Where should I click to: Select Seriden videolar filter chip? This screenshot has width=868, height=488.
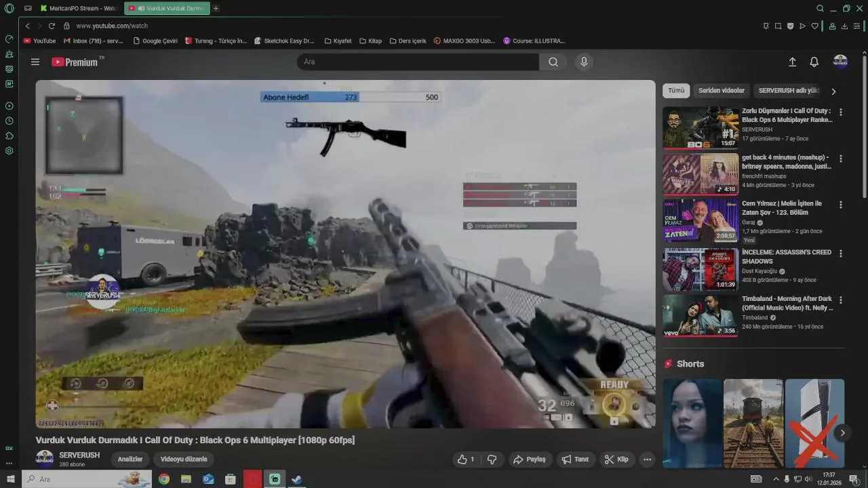722,90
